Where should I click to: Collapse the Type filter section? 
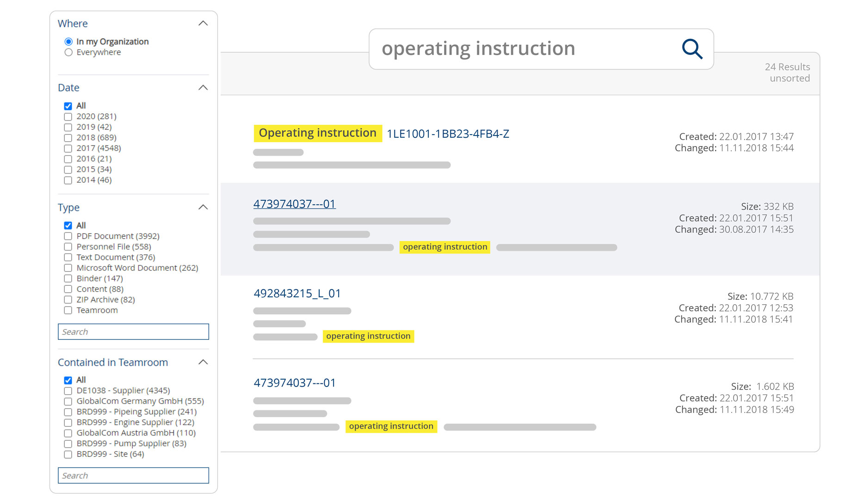203,207
